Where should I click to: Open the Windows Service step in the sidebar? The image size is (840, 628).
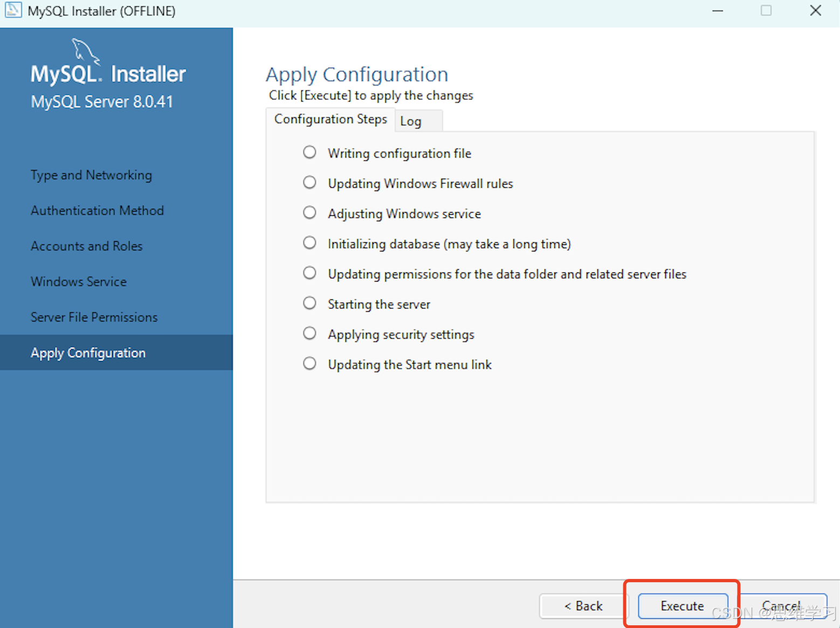[79, 282]
